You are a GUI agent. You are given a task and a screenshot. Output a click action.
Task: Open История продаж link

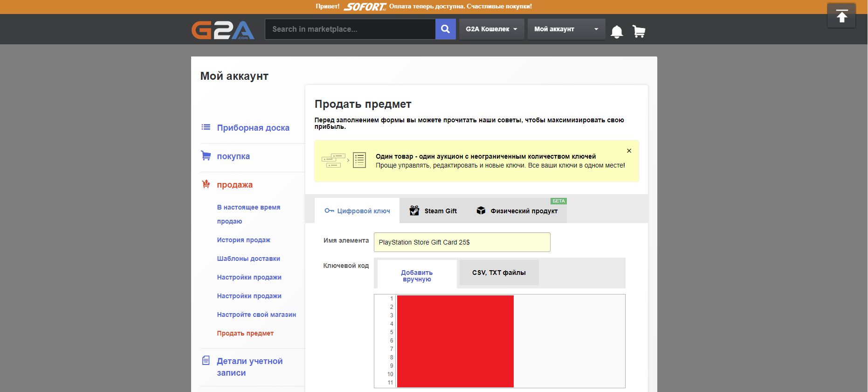tap(243, 240)
